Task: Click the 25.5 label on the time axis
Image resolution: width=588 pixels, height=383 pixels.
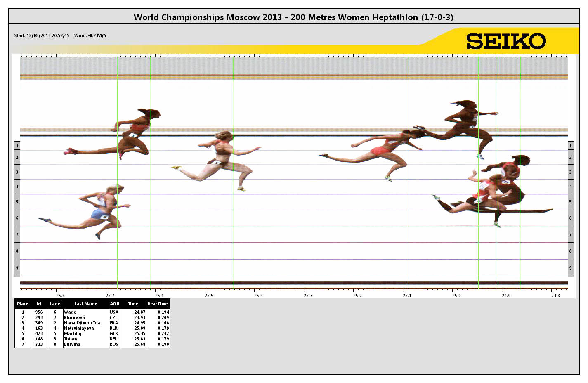Action: [x=209, y=296]
